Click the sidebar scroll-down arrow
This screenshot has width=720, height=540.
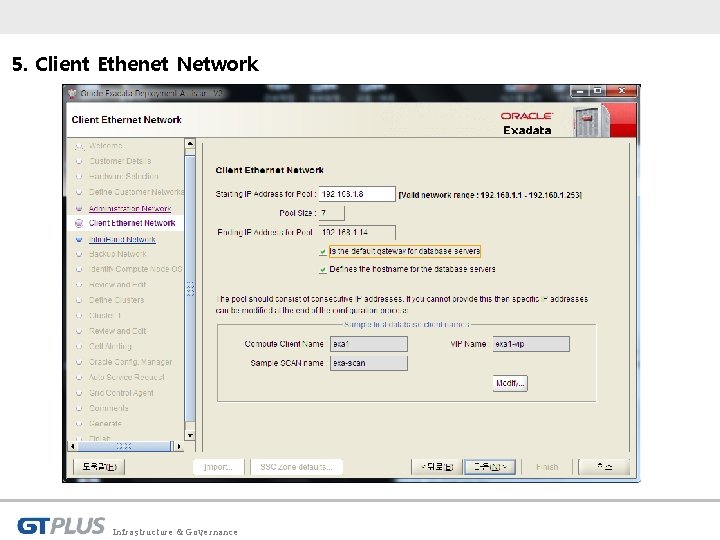tap(190, 435)
